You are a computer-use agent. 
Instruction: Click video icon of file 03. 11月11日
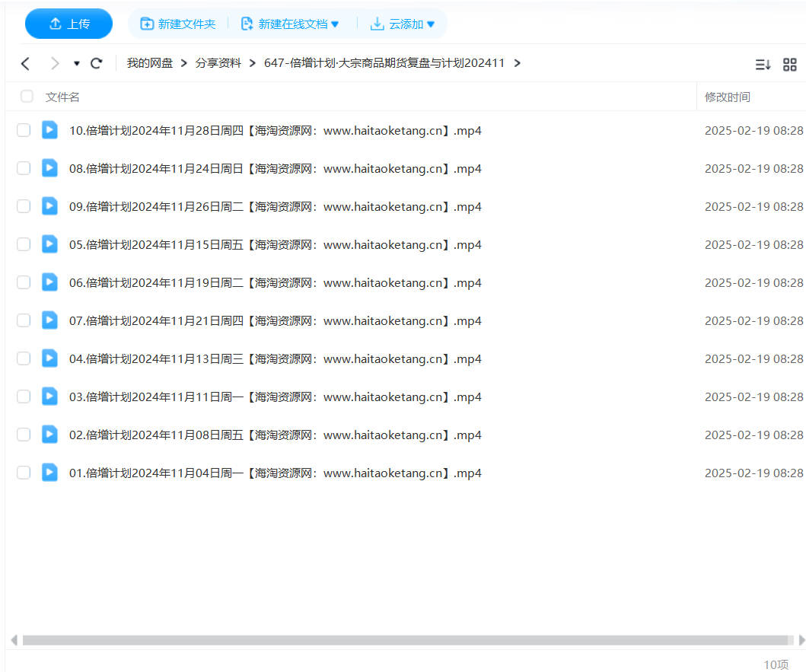point(49,397)
